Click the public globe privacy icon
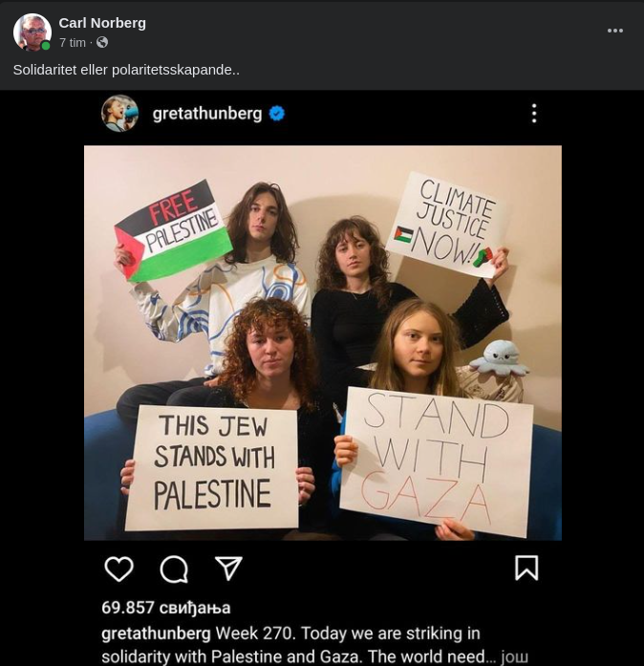 point(102,42)
